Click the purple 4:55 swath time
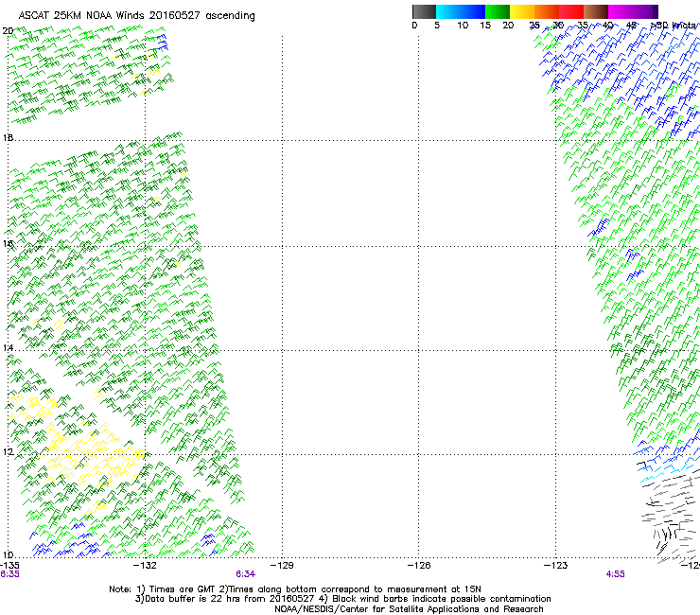The height and width of the screenshot is (615, 700). coord(615,574)
